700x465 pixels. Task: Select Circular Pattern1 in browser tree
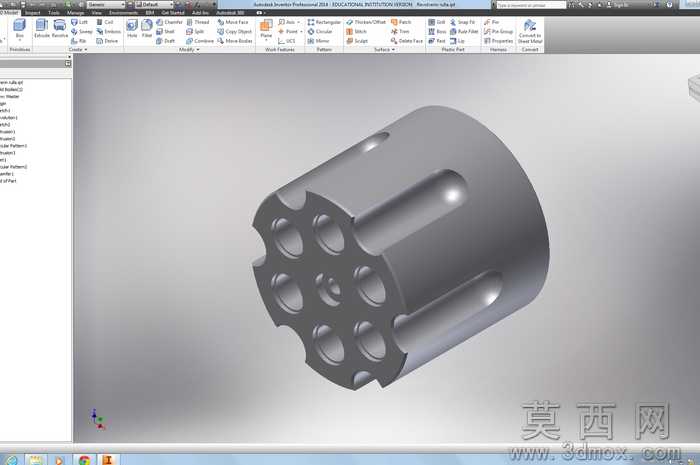point(13,146)
